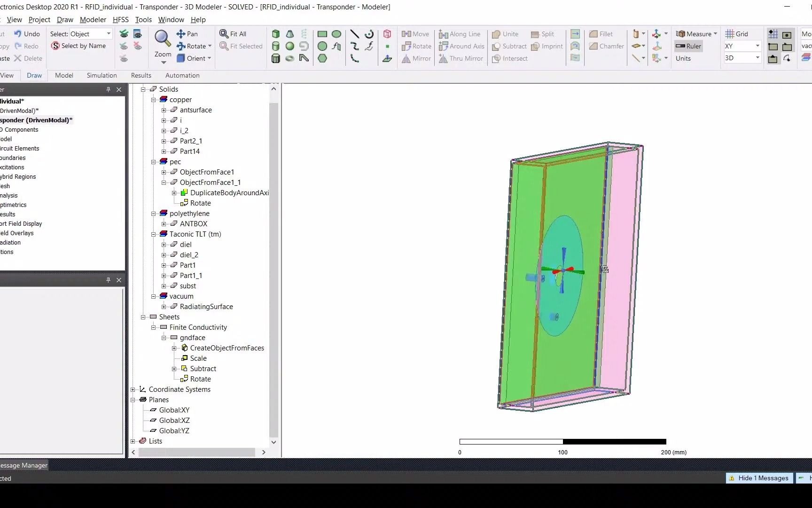Select the Draw Box tool
The height and width of the screenshot is (508, 812).
pyautogui.click(x=275, y=34)
